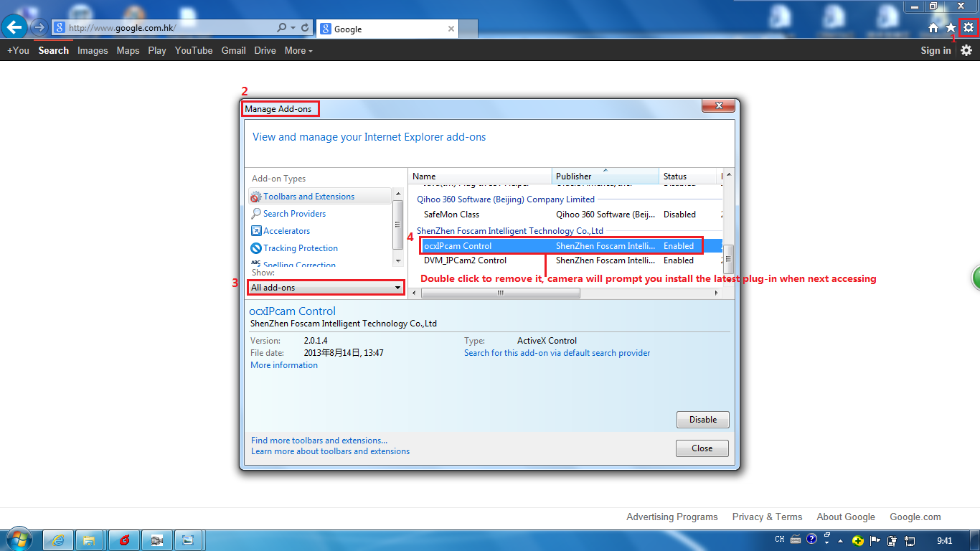Click the Disable button
The width and height of the screenshot is (980, 551).
pos(703,420)
